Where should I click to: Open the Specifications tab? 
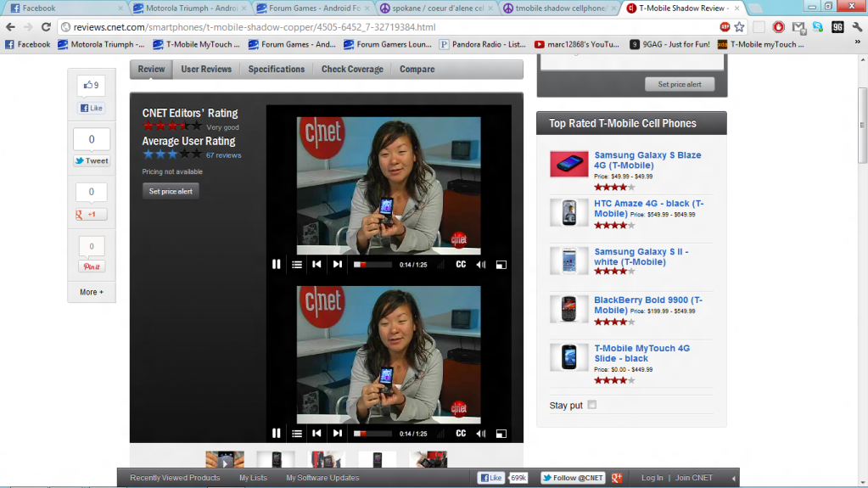(x=276, y=70)
